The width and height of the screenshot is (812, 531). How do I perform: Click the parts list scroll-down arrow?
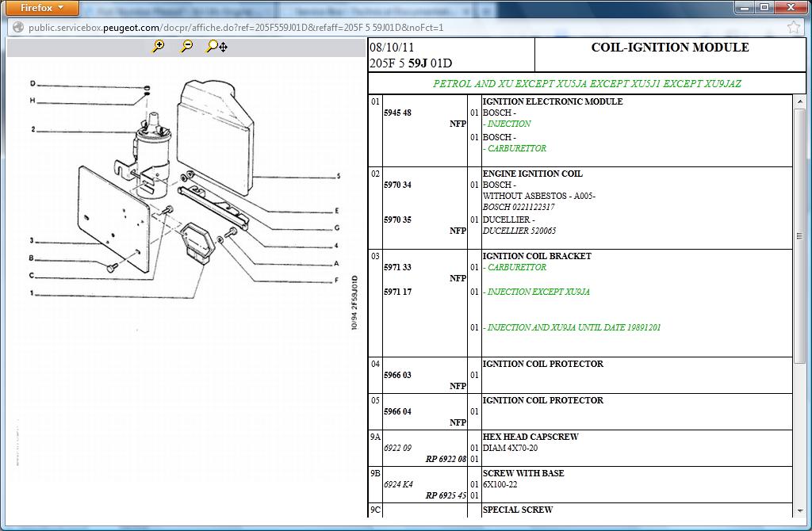(800, 511)
